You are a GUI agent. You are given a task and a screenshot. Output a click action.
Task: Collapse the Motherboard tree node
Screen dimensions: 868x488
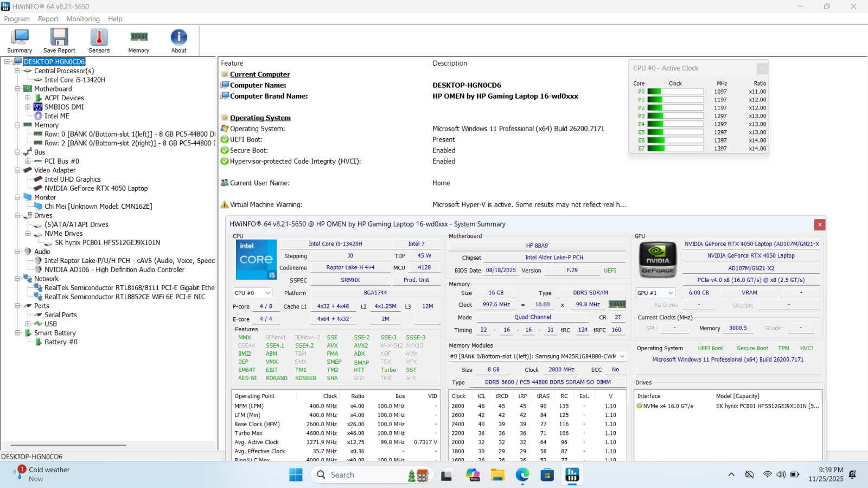click(17, 89)
